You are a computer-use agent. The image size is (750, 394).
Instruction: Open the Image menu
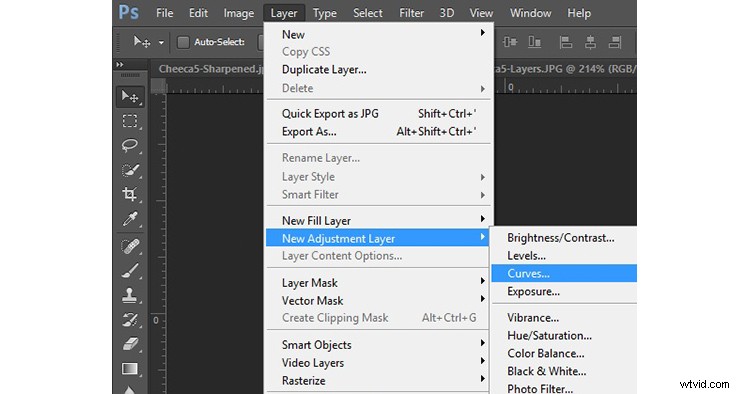(x=239, y=13)
